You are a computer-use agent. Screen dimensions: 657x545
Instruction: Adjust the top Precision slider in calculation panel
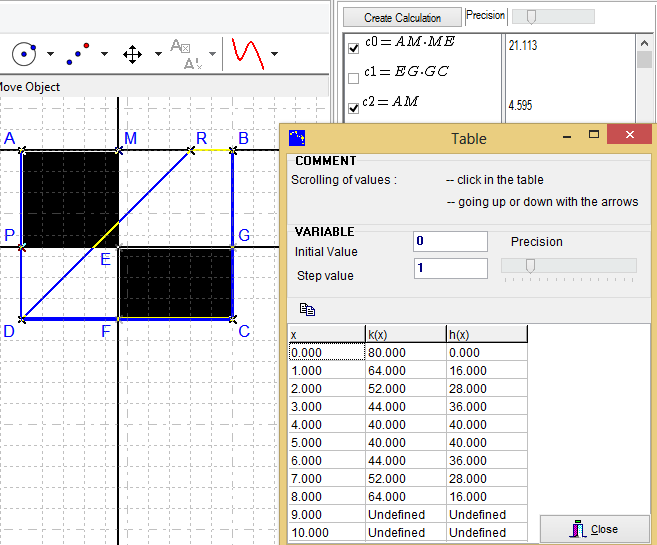531,17
